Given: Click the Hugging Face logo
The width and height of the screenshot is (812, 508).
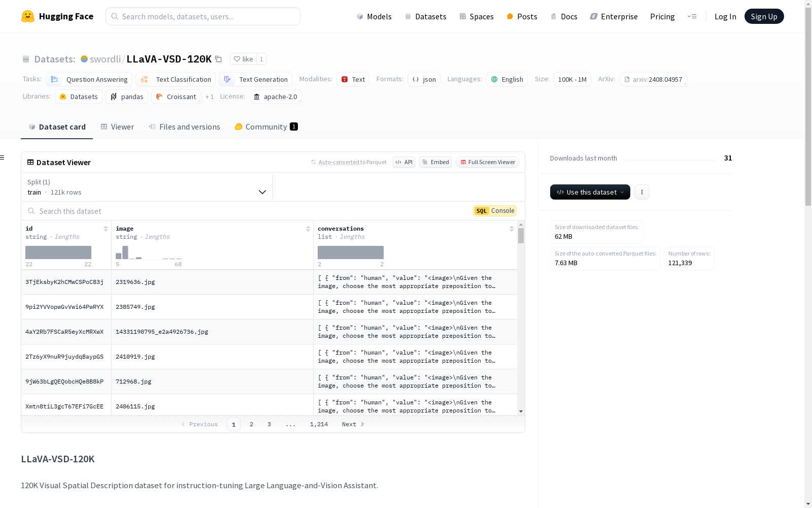Looking at the screenshot, I should point(57,16).
